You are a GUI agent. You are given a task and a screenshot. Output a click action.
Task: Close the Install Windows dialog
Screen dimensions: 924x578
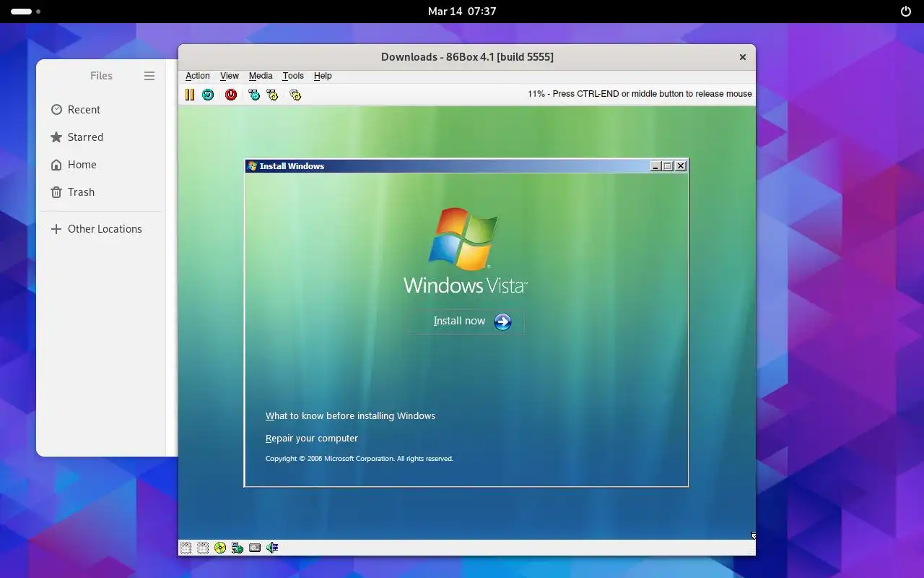pyautogui.click(x=681, y=166)
